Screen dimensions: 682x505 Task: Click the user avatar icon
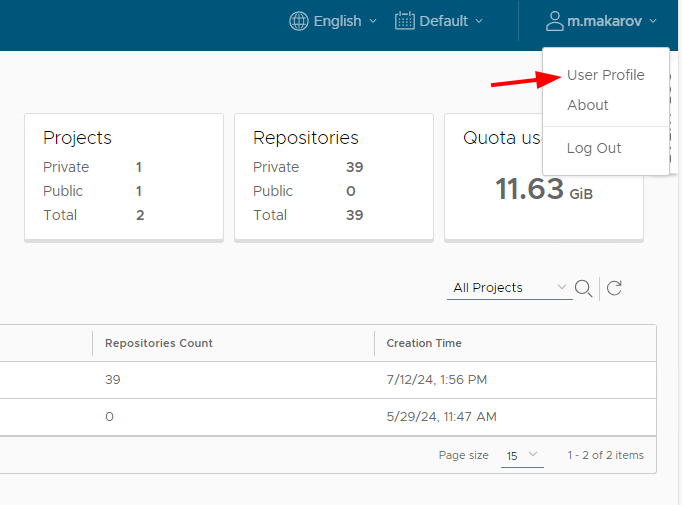point(555,21)
